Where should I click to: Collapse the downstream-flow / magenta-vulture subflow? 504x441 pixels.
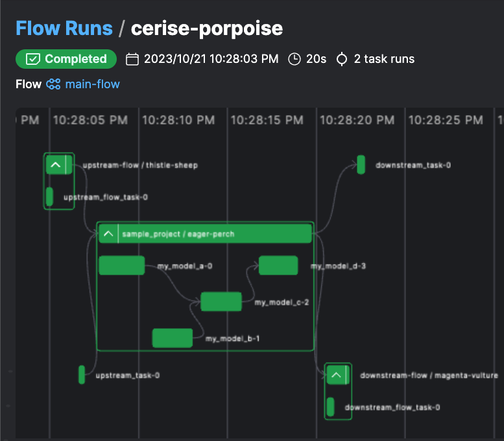[x=336, y=375]
